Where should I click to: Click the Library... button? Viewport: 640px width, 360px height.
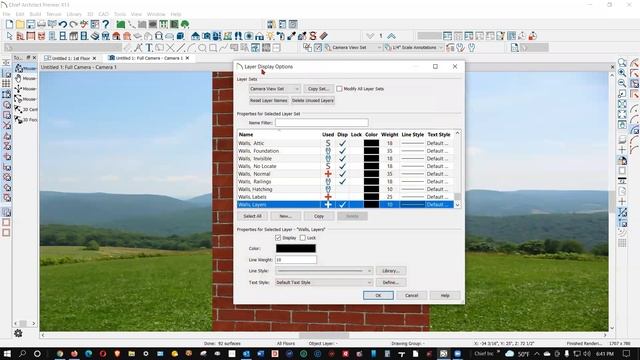point(391,271)
